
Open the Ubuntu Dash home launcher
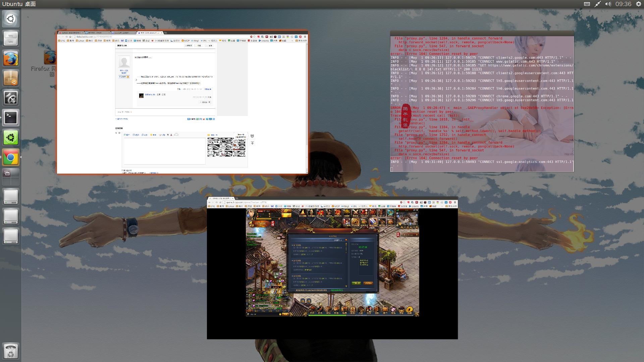click(11, 19)
